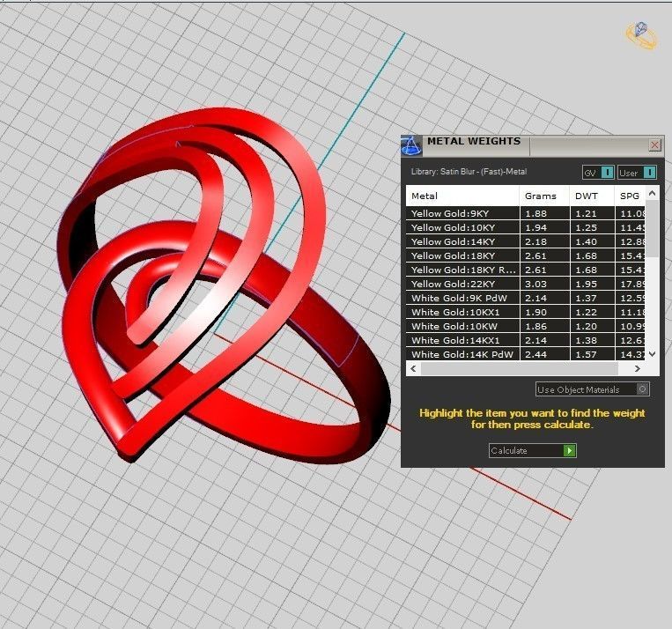Toggle the User library switch

tap(649, 173)
